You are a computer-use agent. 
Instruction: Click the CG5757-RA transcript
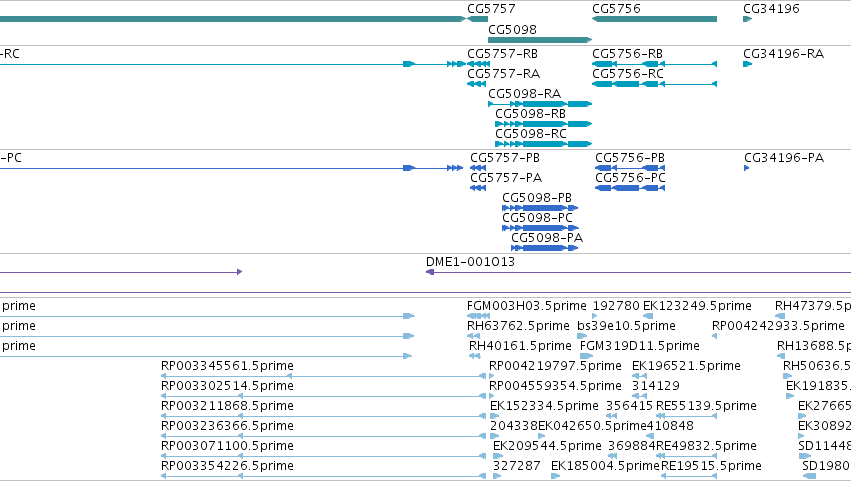[x=477, y=84]
